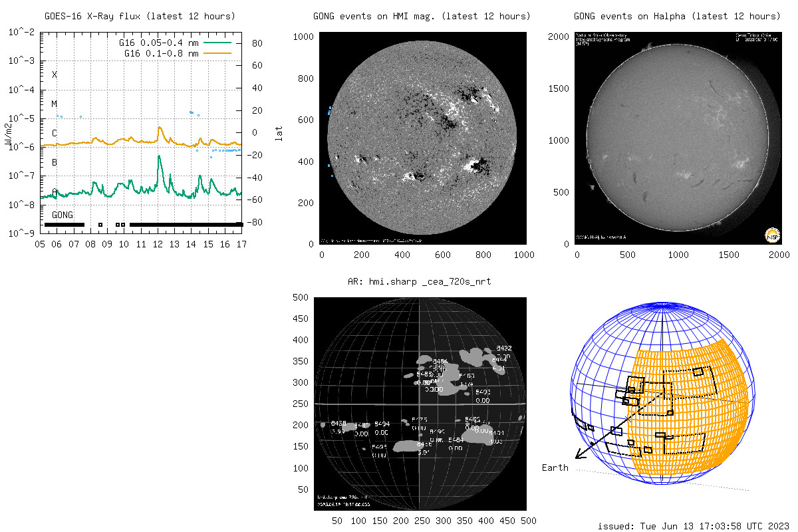Click the 'GONG events on Halpha' title
798x532 pixels.
click(677, 16)
